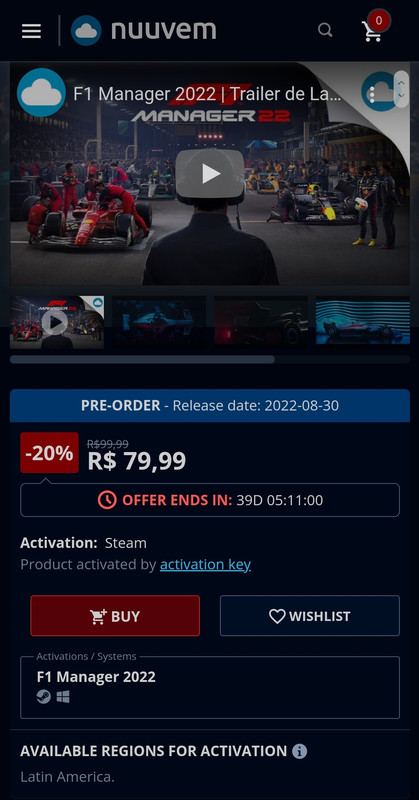Select the fourth wind tunnel car thumbnail
Image resolution: width=419 pixels, height=800 pixels.
coord(362,322)
